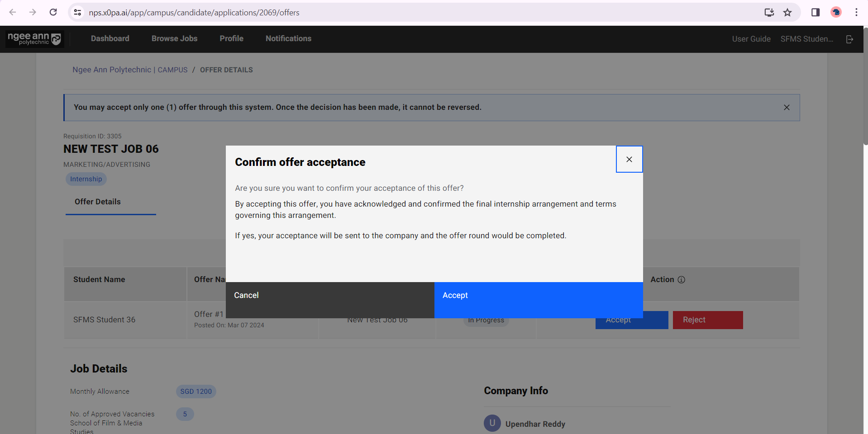Screen dimensions: 868x434
Task: Open the browser side panel icon
Action: tap(816, 12)
